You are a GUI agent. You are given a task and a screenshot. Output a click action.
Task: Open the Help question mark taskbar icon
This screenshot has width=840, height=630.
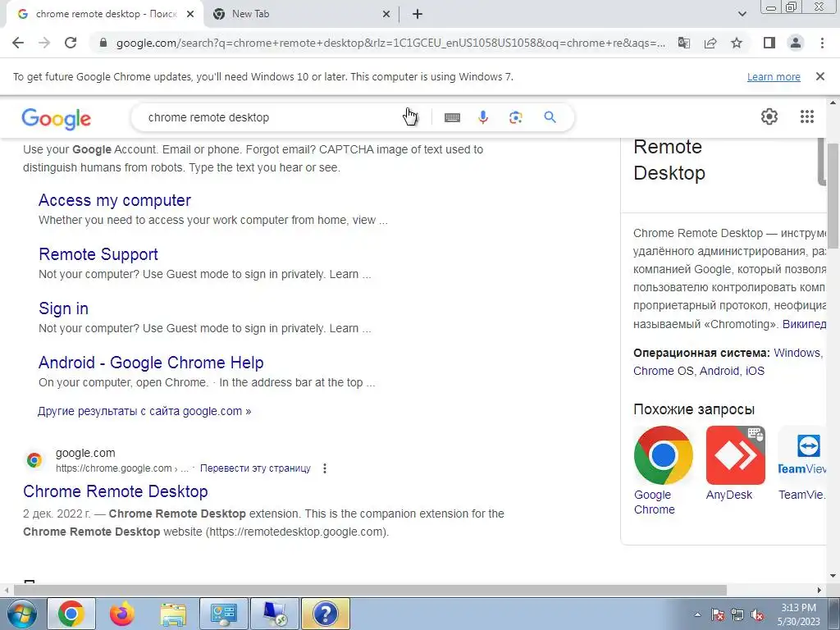click(325, 614)
